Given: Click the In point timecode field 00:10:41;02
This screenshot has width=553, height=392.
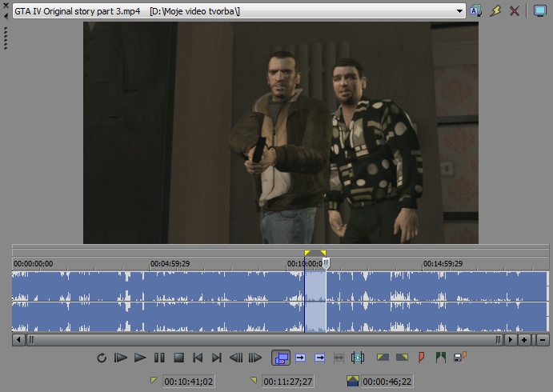Looking at the screenshot, I should point(188,382).
